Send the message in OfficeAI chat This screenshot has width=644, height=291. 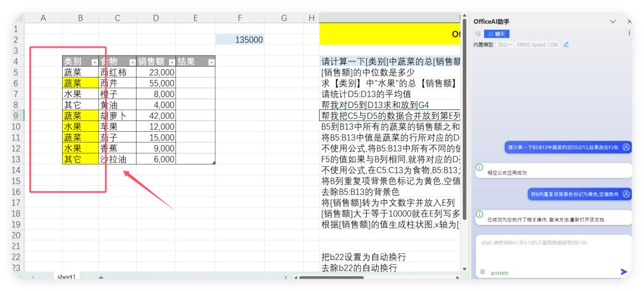coord(624,272)
